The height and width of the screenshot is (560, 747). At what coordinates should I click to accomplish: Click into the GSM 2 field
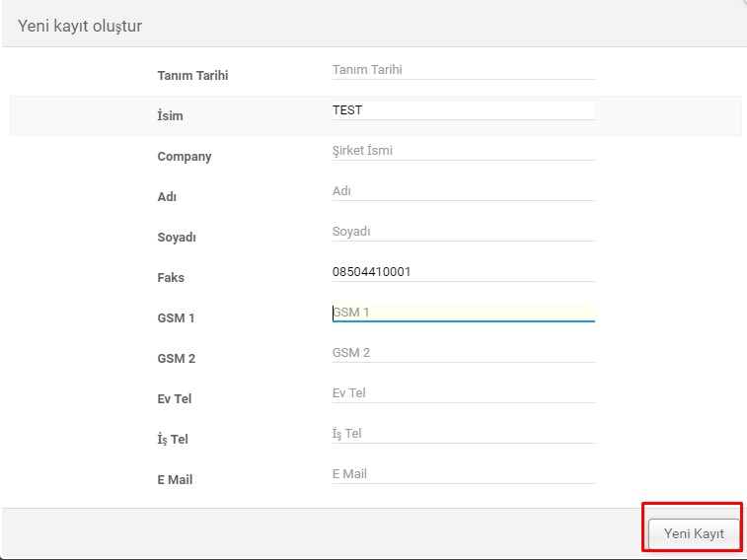[x=463, y=353]
